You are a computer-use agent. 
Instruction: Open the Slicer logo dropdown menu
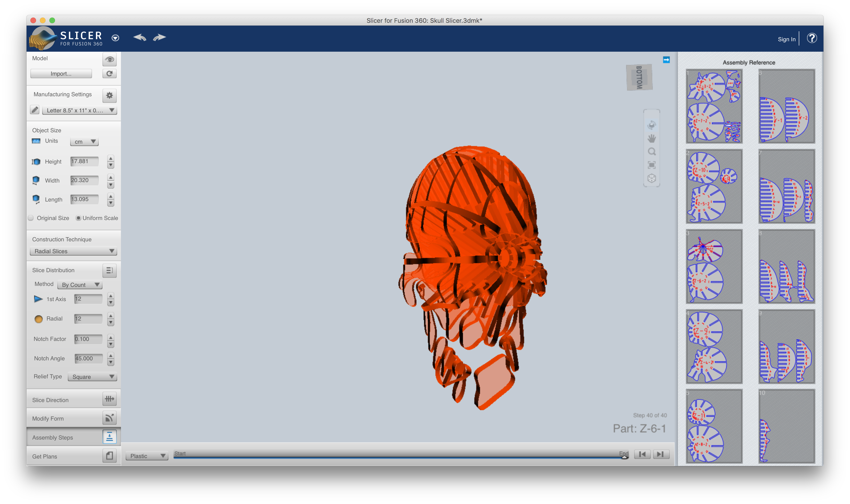tap(115, 38)
